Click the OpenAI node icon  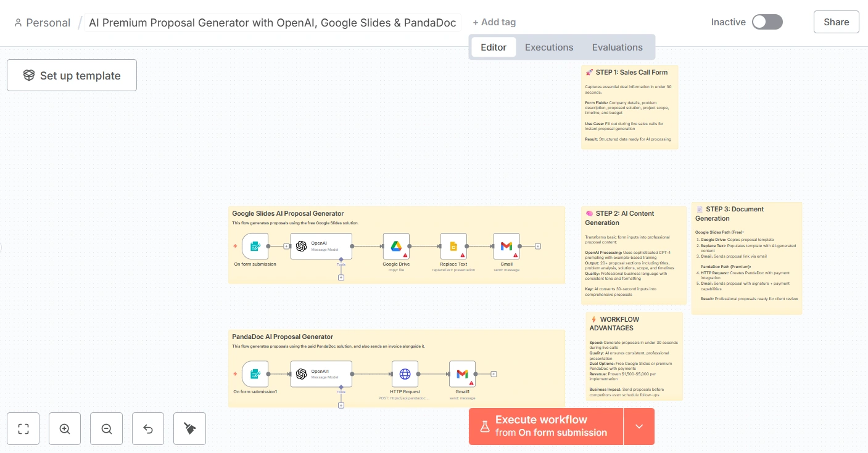(302, 246)
